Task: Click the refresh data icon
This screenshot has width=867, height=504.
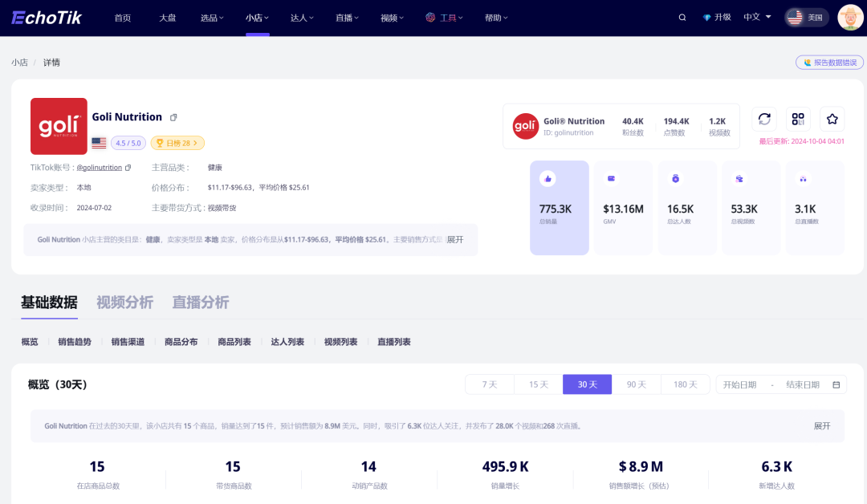Action: (x=764, y=119)
